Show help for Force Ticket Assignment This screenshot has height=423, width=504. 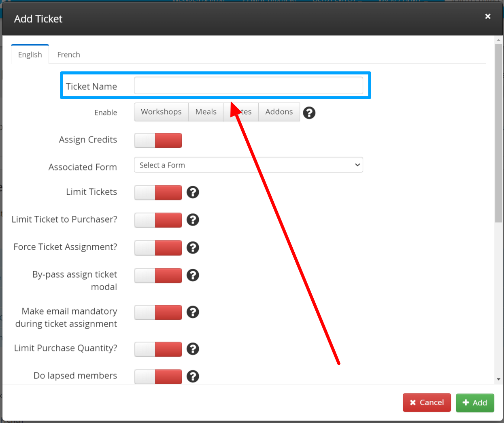[193, 247]
